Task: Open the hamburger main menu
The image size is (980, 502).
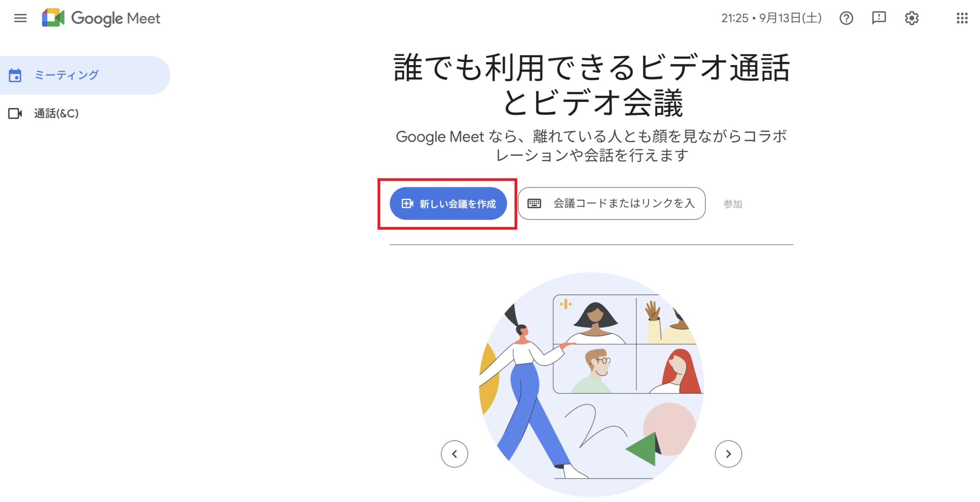Action: 20,18
